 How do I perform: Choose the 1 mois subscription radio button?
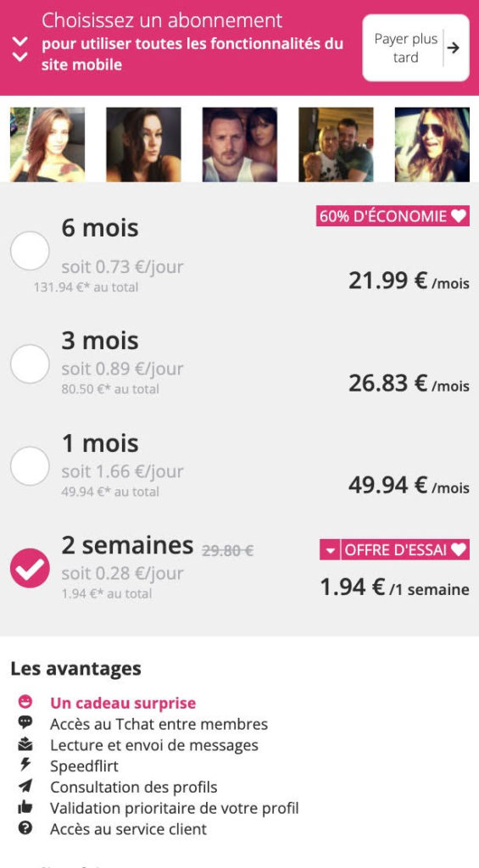(x=30, y=466)
